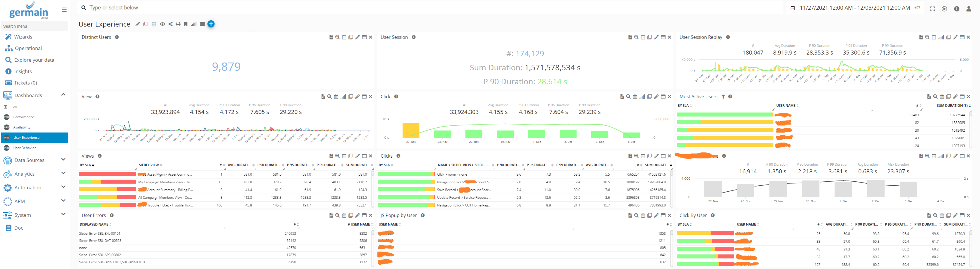The width and height of the screenshot is (980, 269).
Task: Open the date range picker field
Action: [854, 8]
